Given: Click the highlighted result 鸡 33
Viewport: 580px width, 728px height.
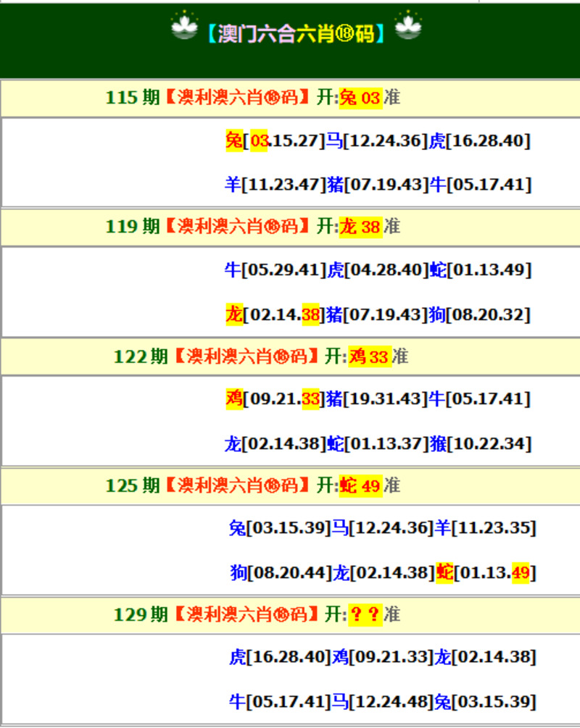Looking at the screenshot, I should (370, 356).
